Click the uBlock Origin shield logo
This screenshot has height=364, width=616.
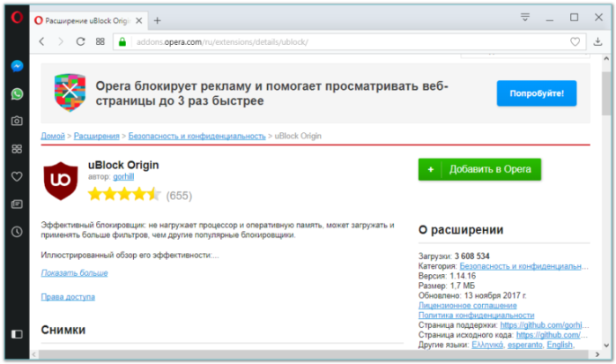(61, 181)
